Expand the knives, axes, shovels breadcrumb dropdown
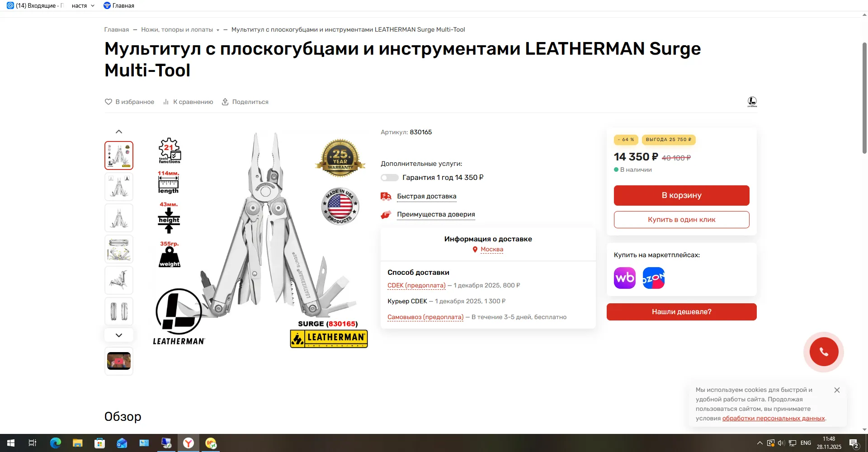Image resolution: width=868 pixels, height=452 pixels. (x=218, y=30)
